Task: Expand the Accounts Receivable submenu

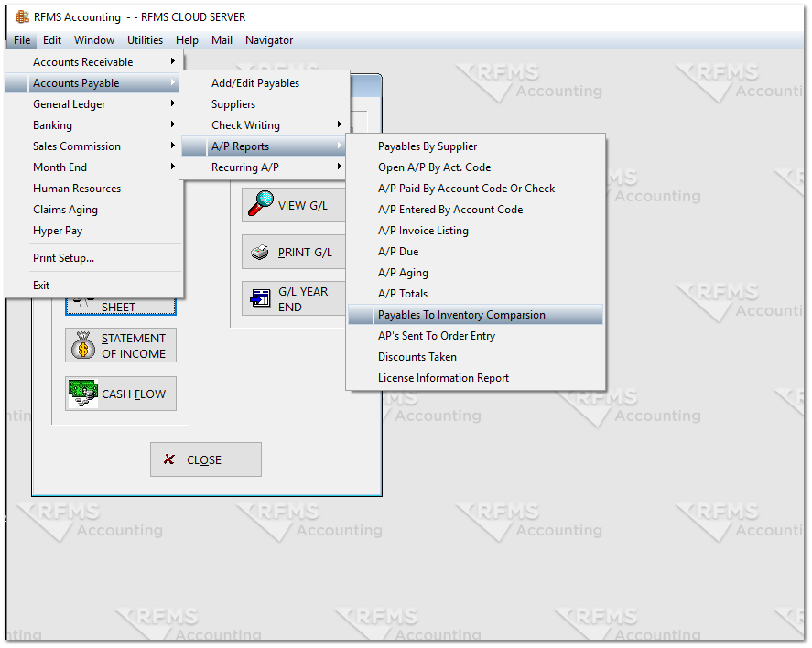Action: [93, 62]
